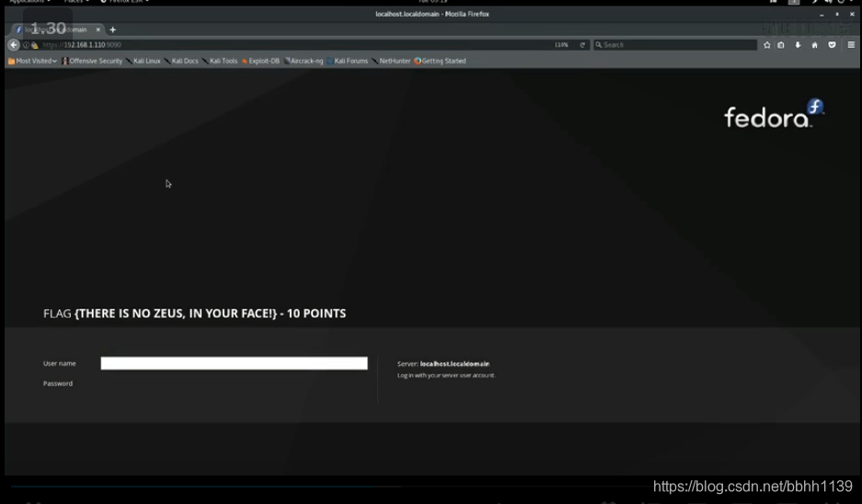Click the 'Log in with your server user account' text
862x504 pixels.
coord(446,375)
